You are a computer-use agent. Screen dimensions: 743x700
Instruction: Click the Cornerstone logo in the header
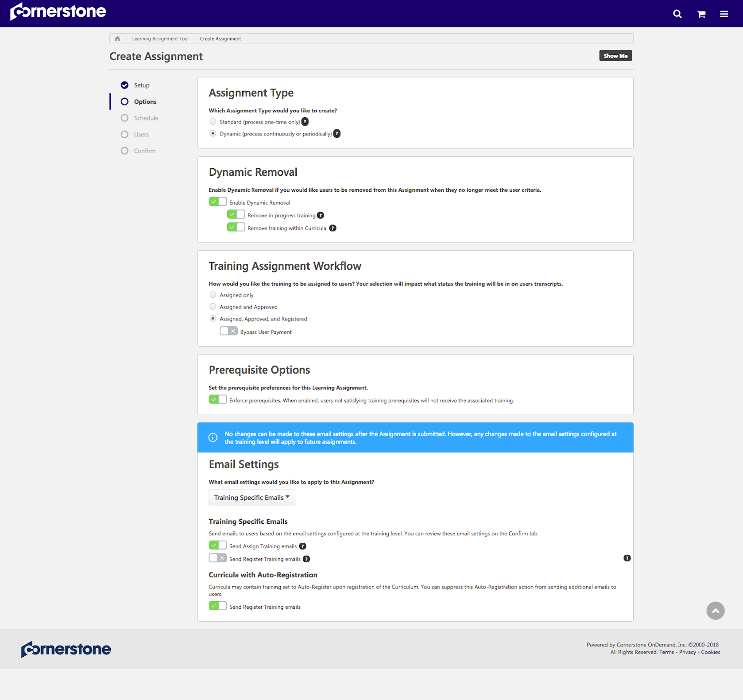(x=58, y=12)
